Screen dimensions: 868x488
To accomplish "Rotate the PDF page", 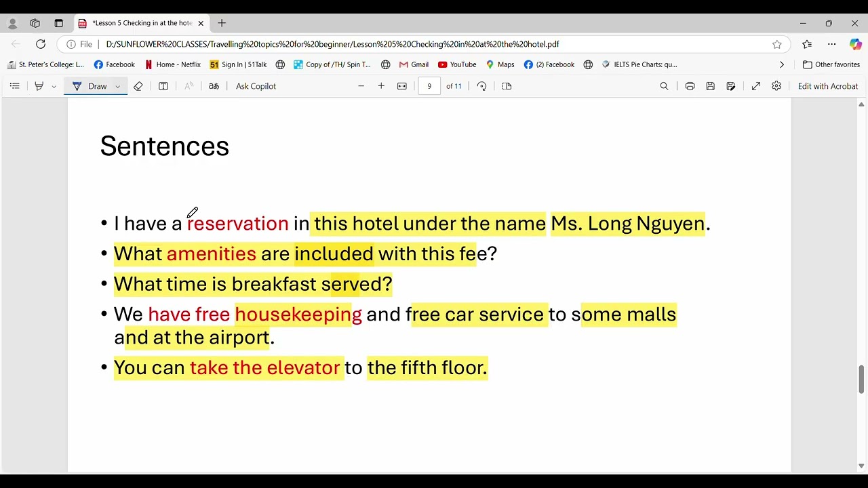I will click(481, 86).
